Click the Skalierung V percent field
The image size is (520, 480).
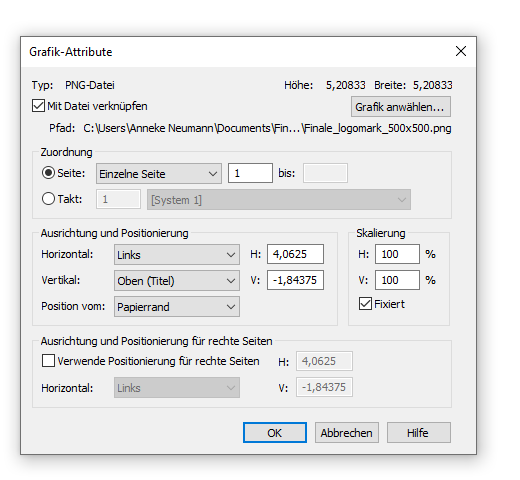[x=397, y=280]
